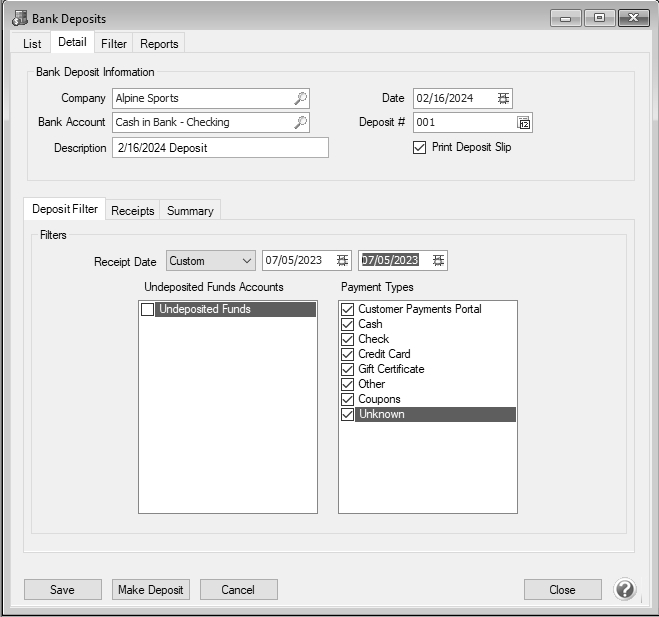
Task: Switch to the Receipts tab
Action: (132, 211)
